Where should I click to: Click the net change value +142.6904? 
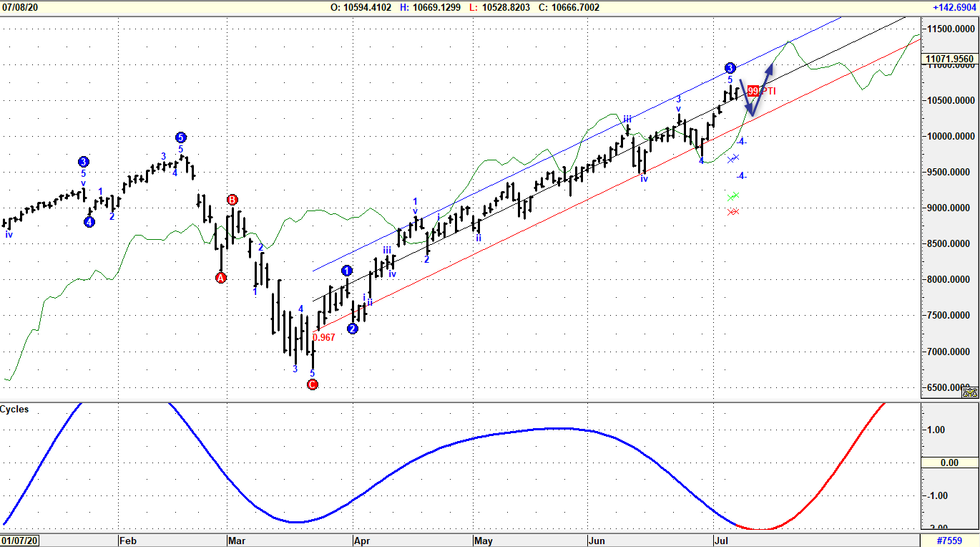pyautogui.click(x=956, y=7)
